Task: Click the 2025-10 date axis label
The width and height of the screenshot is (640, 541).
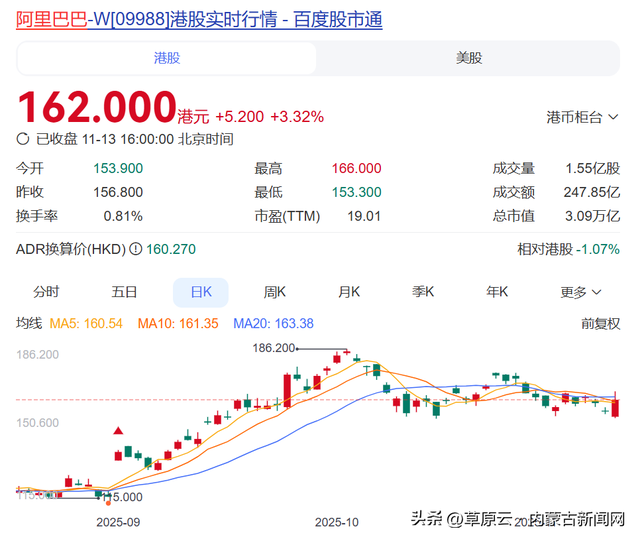Action: click(337, 522)
